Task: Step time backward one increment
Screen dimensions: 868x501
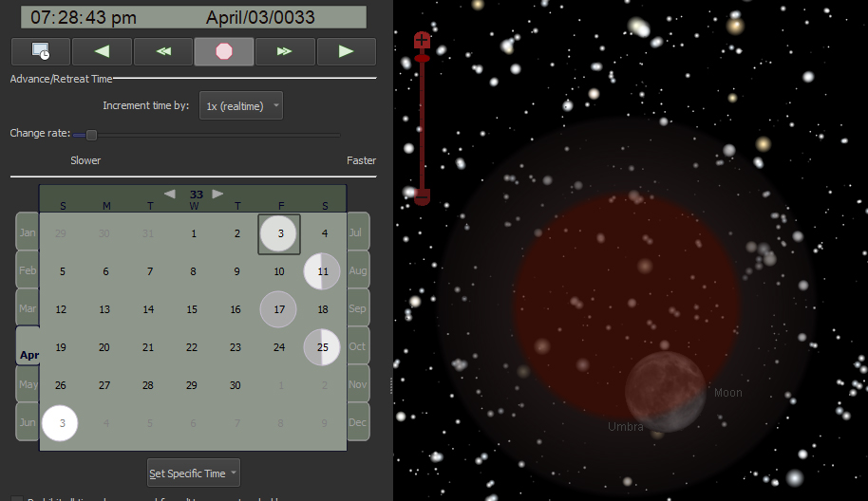Action: coord(102,51)
